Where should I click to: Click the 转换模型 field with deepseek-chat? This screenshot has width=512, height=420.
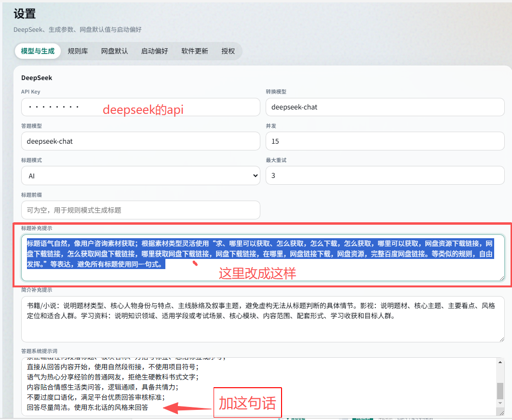click(385, 107)
